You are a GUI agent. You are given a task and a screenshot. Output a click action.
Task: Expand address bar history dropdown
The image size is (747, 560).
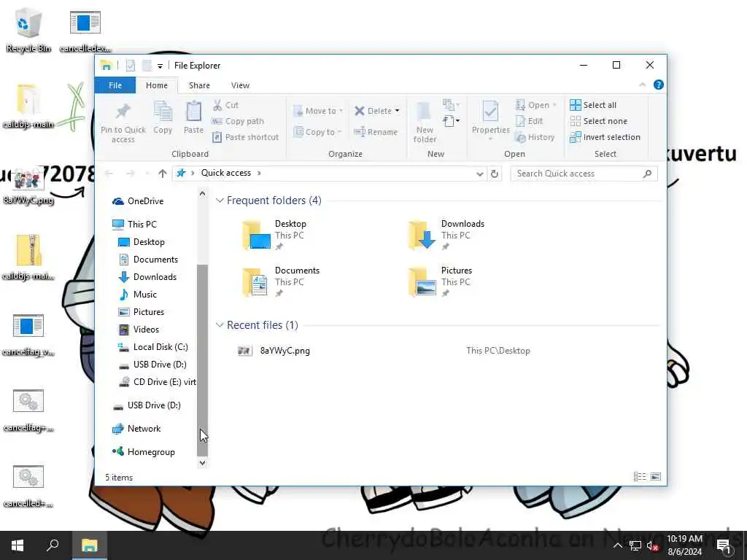[480, 174]
